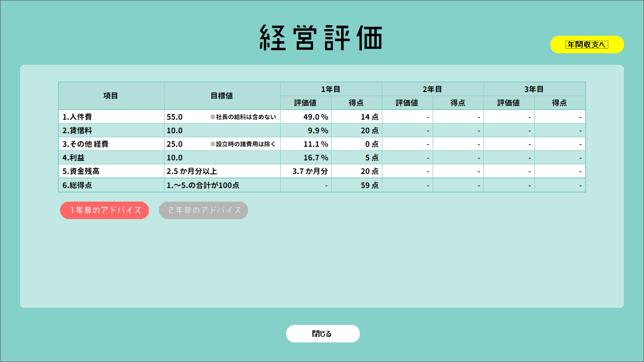Click the 2.5 か月分以上 target

[192, 171]
